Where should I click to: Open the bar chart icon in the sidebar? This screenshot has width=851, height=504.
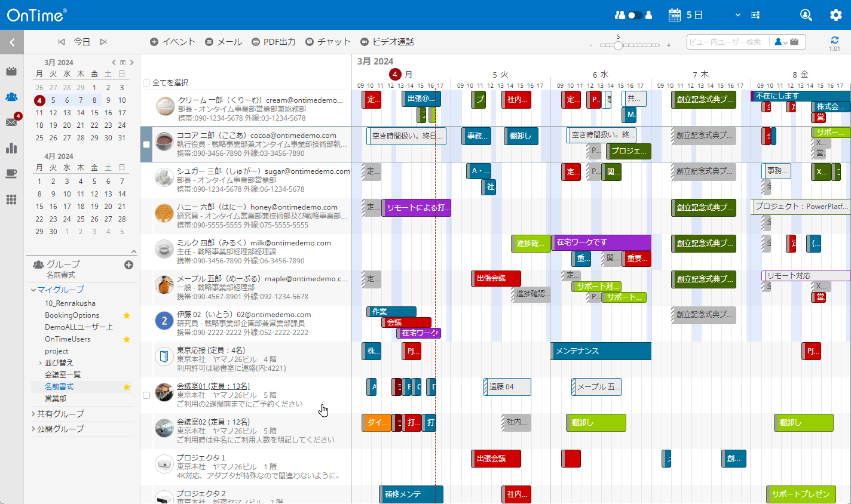[11, 148]
